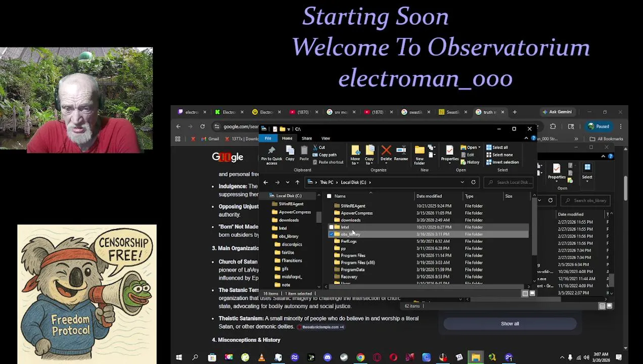The height and width of the screenshot is (364, 643).
Task: Select the ProgramData folder row
Action: [429, 270]
